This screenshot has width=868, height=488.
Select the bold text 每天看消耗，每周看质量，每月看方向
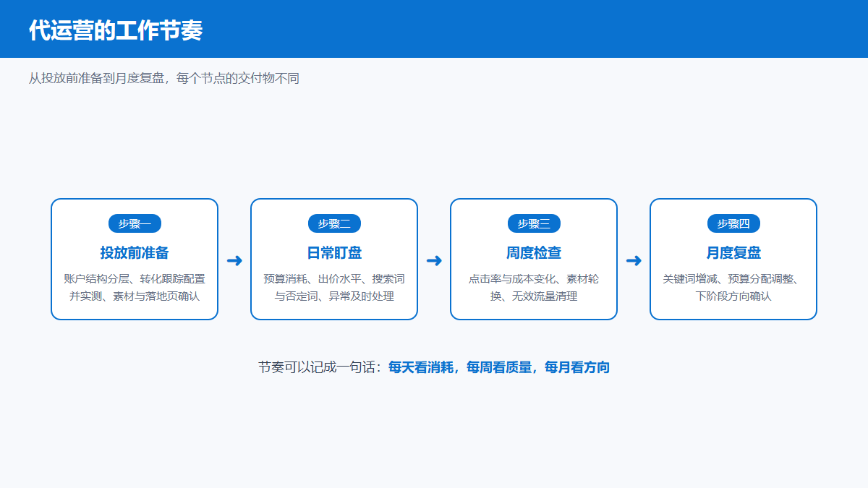(x=499, y=367)
